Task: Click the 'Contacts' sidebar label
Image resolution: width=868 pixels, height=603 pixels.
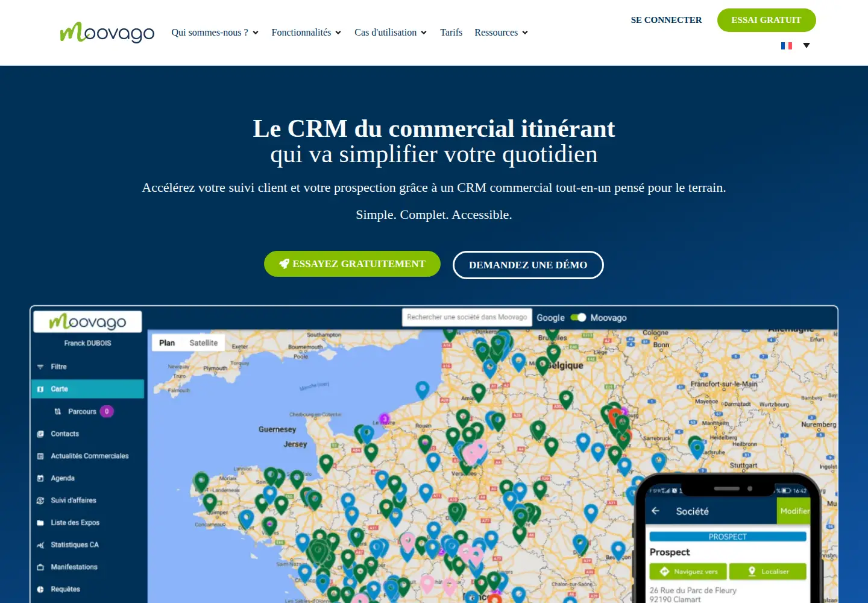Action: pos(65,434)
